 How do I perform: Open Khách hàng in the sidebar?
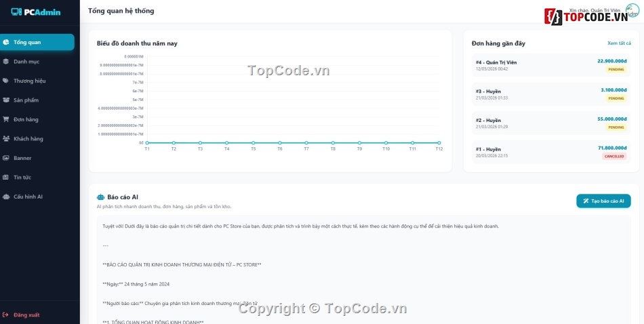coord(37,138)
